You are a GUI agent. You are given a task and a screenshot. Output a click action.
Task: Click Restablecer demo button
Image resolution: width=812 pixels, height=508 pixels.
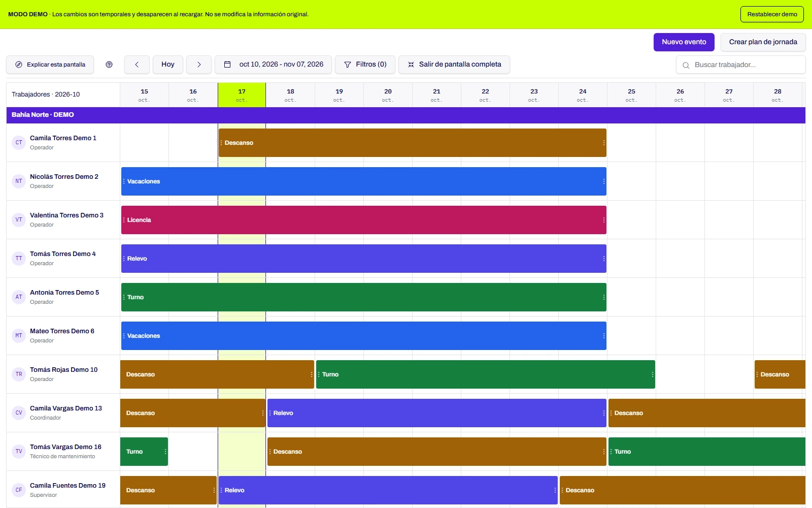point(772,14)
